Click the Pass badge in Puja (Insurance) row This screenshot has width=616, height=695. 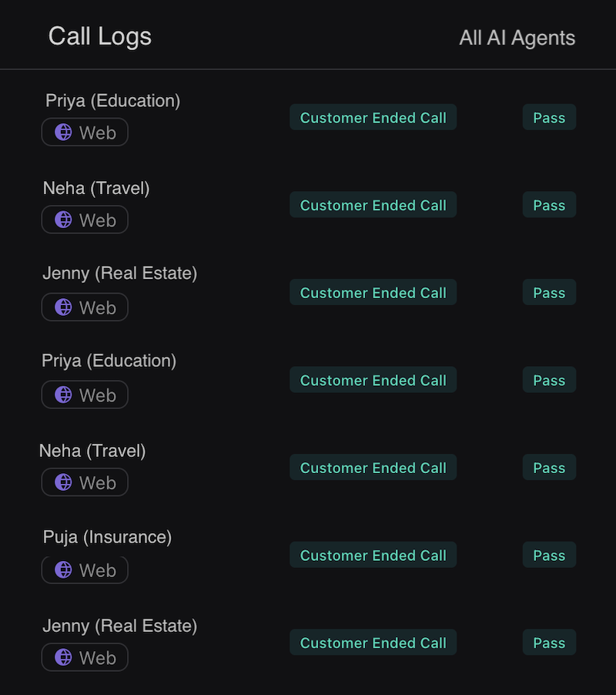coord(549,556)
